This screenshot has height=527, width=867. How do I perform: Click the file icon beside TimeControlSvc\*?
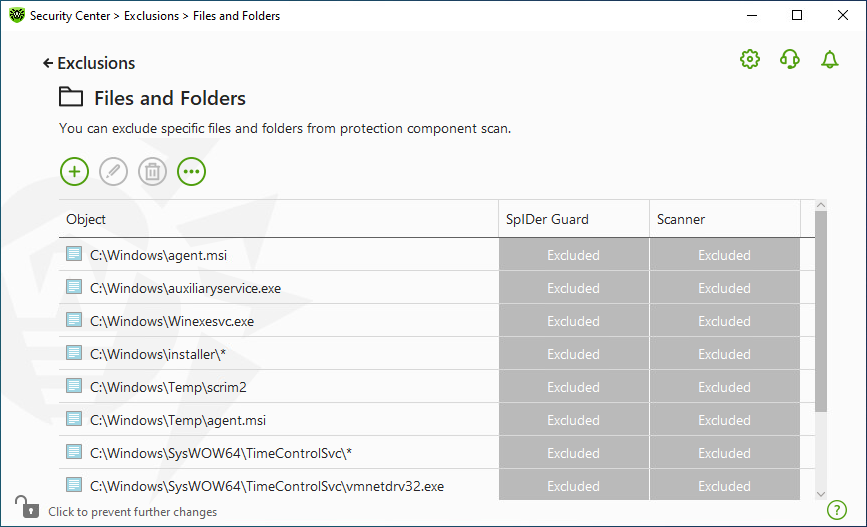pos(74,452)
